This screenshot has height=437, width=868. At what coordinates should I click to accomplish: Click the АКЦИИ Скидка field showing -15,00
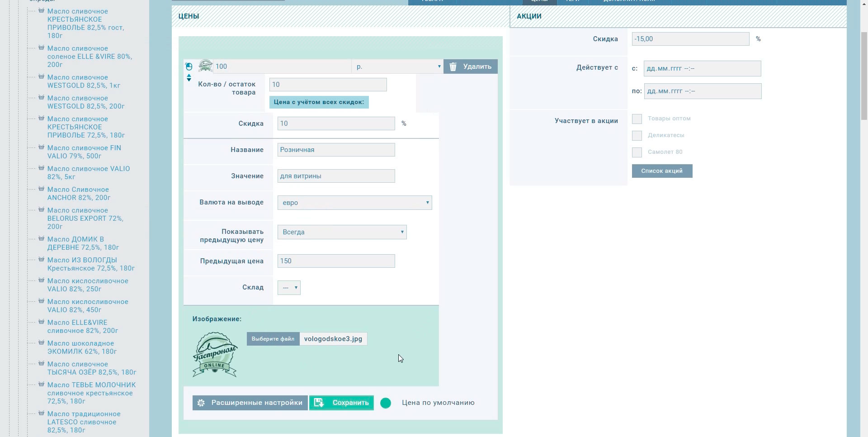pyautogui.click(x=691, y=39)
